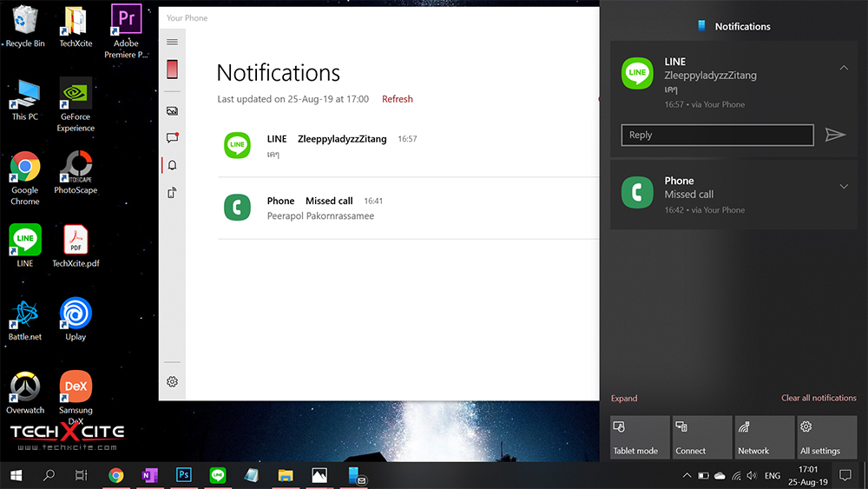Open Google Chrome from taskbar
The height and width of the screenshot is (489, 868).
point(115,475)
